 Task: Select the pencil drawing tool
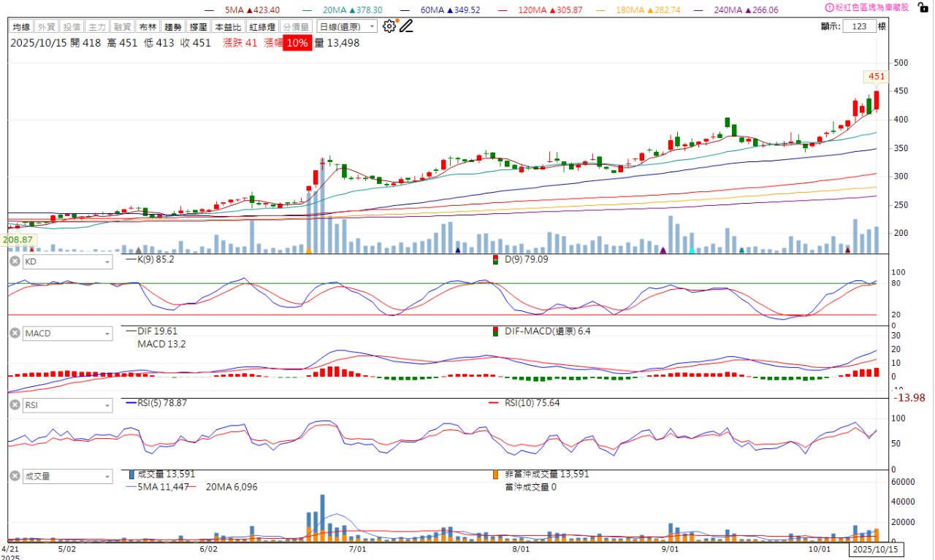point(406,26)
